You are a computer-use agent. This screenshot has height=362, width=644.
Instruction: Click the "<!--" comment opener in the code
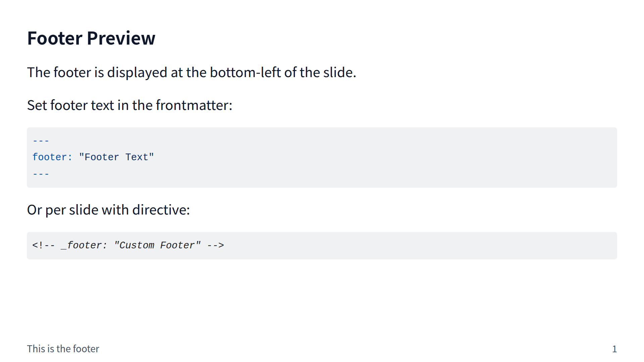(43, 245)
